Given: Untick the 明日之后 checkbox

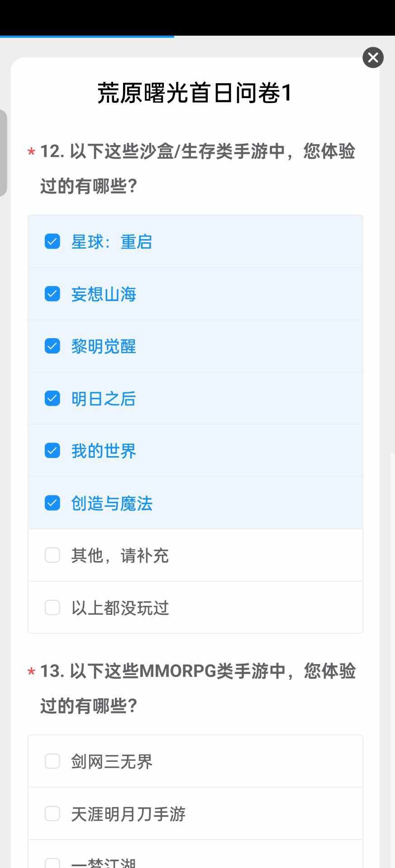Looking at the screenshot, I should [52, 398].
